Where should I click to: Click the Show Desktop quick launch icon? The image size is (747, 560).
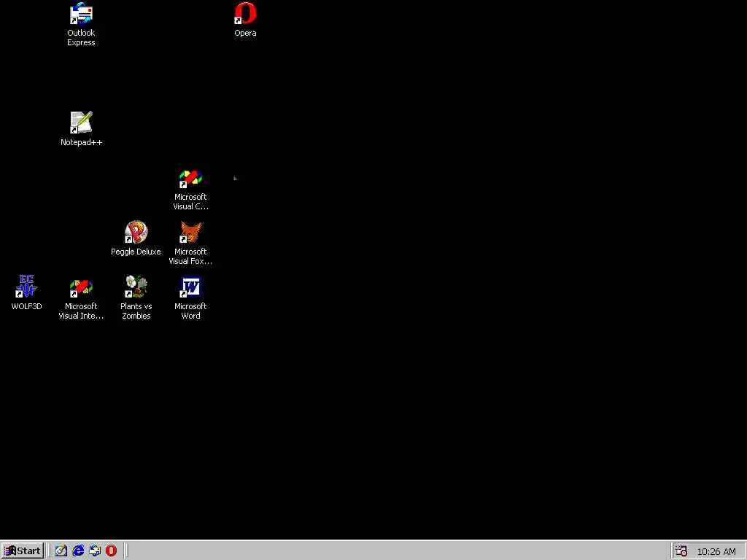(61, 551)
